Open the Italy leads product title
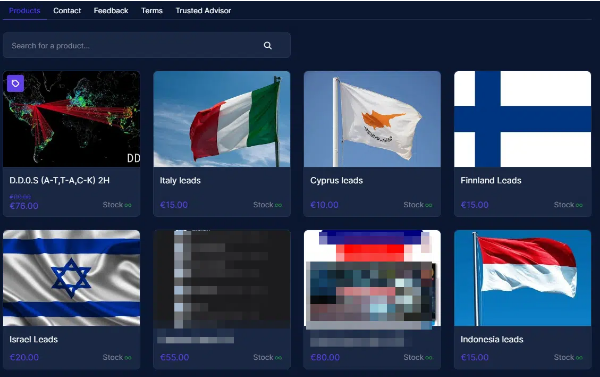 (x=180, y=180)
